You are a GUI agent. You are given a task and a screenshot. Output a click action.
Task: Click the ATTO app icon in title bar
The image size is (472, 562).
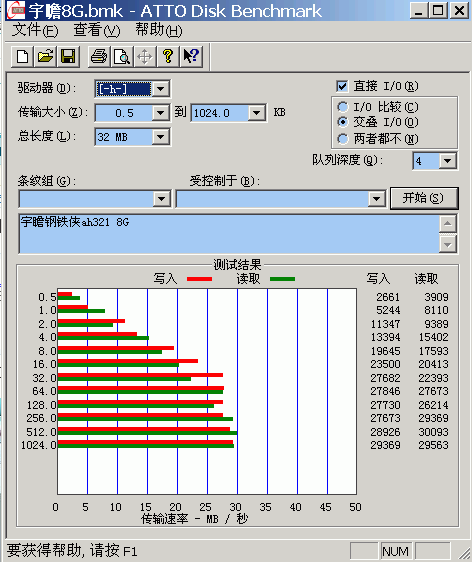15,10
